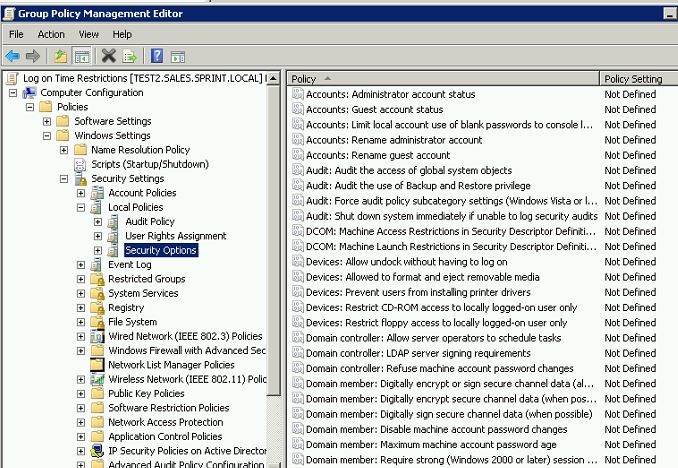
Task: Click the Policy Setting column header
Action: (x=639, y=79)
